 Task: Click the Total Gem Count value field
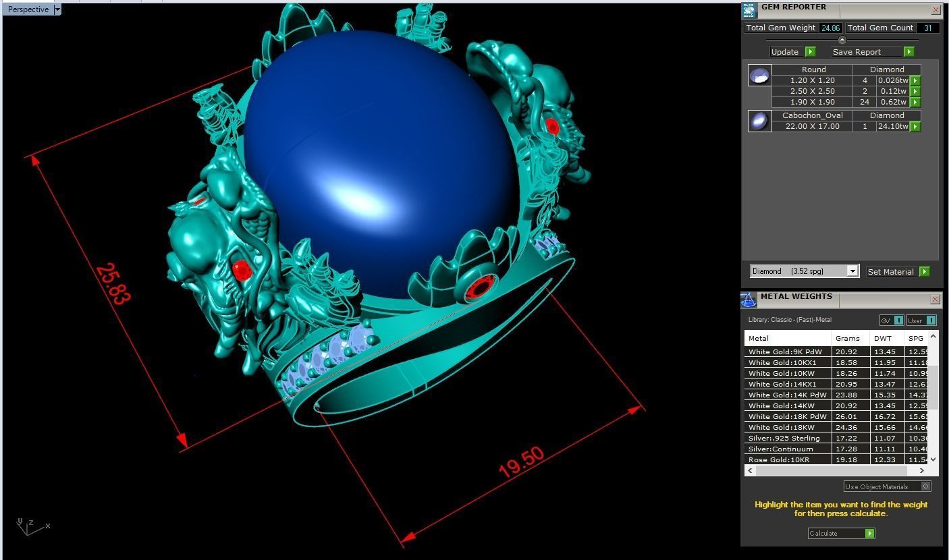point(928,28)
